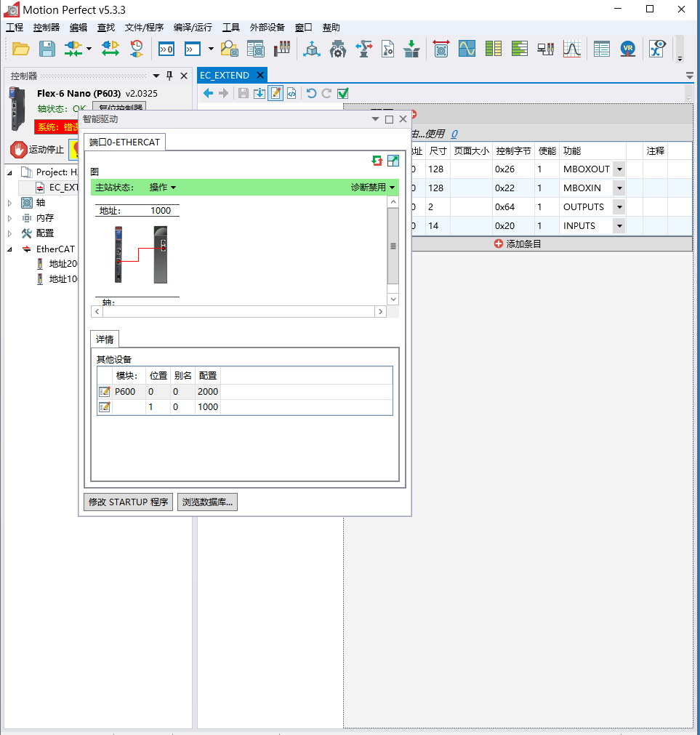Click the 添加条目 add entry button
This screenshot has width=700, height=735.
pos(518,244)
